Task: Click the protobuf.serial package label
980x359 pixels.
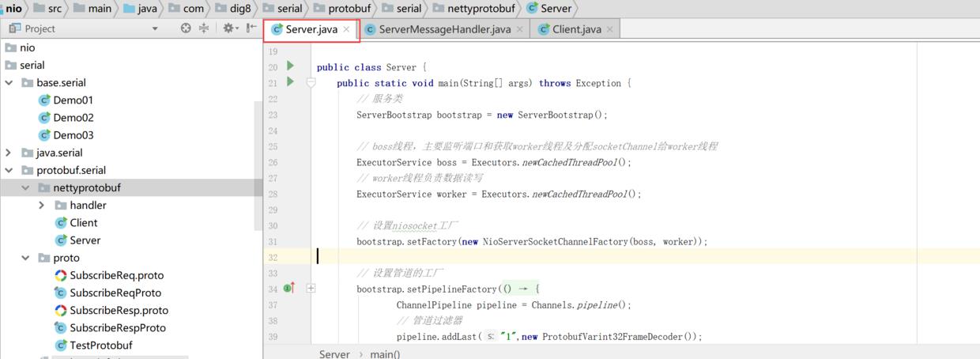Action: tap(71, 170)
